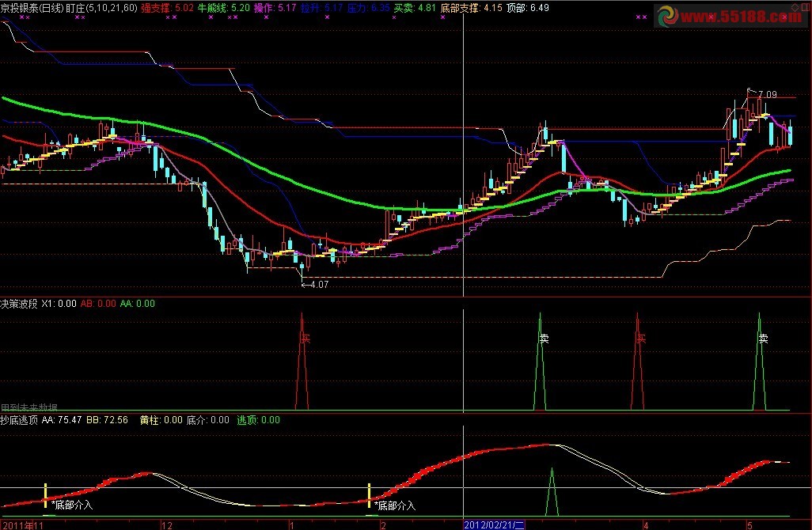812x530 pixels.
Task: Select the 京投银泰(日线) stock title
Action: pos(31,7)
